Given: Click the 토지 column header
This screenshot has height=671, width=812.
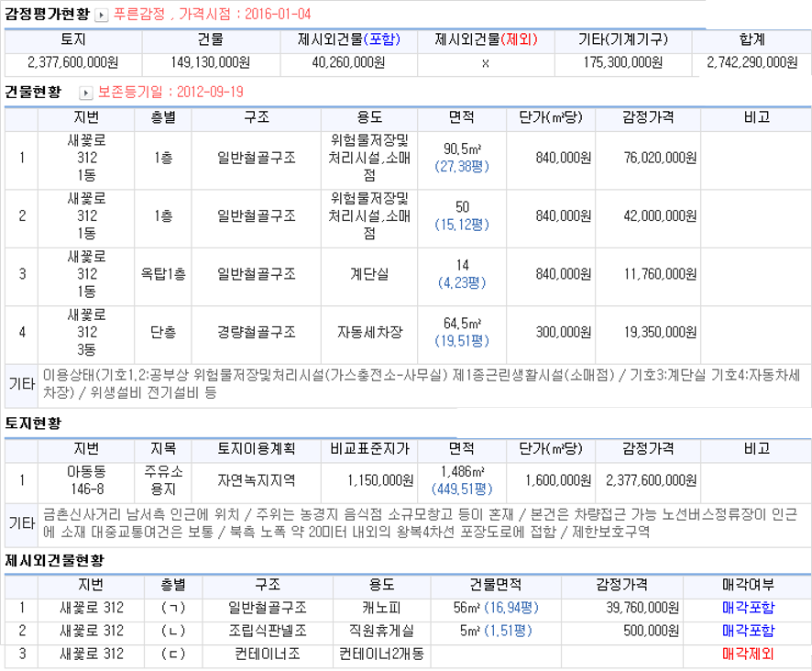Looking at the screenshot, I should pyautogui.click(x=71, y=40).
